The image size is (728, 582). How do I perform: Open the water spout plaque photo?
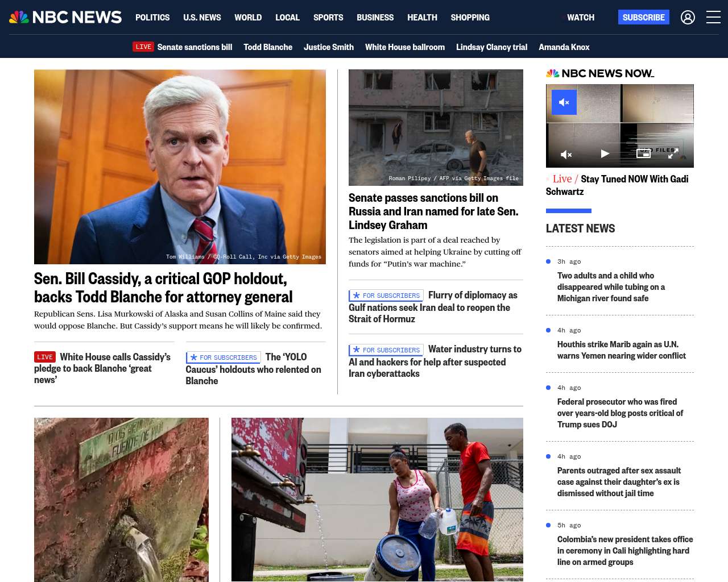[x=121, y=500]
